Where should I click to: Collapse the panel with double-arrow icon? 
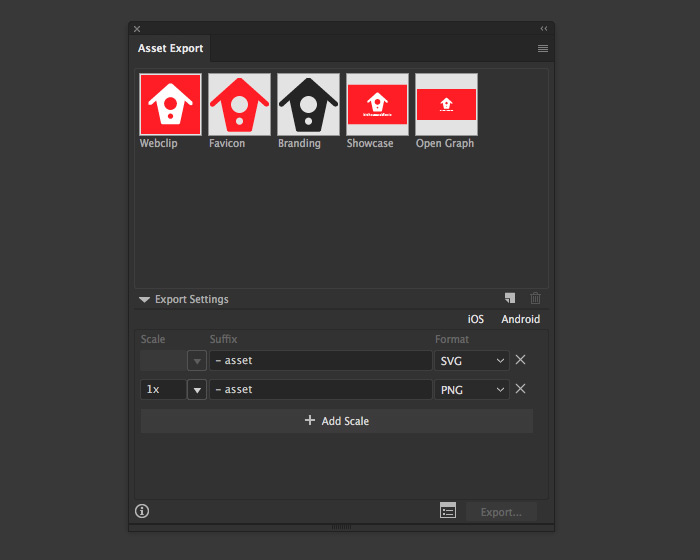544,29
